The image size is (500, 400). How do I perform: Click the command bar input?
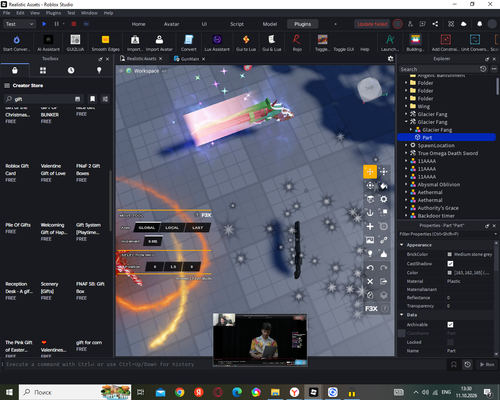tap(224, 364)
